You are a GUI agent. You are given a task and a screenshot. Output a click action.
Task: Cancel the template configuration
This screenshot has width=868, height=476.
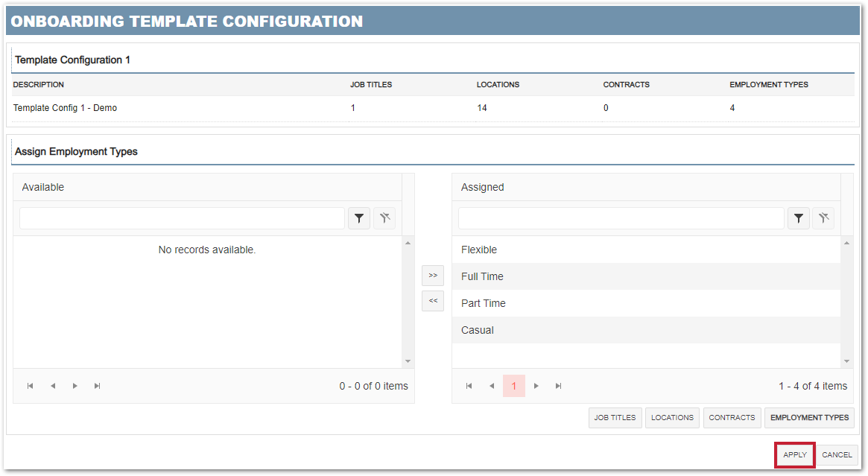pyautogui.click(x=837, y=455)
